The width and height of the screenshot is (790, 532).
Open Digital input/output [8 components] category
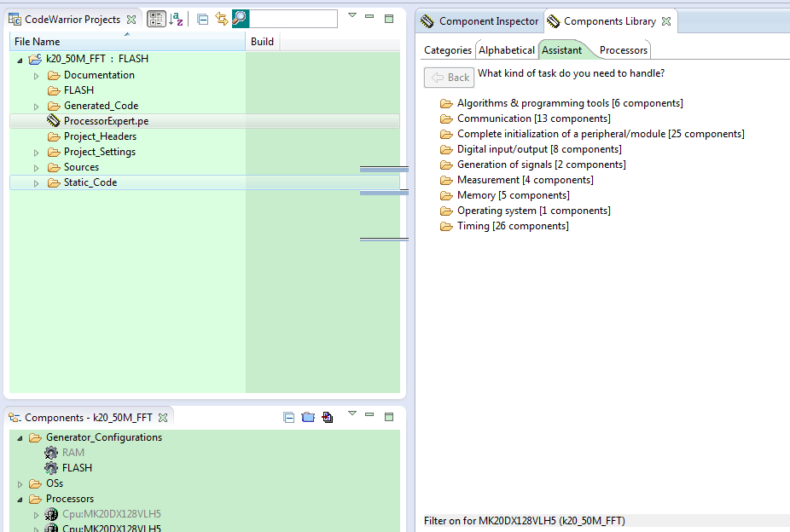(539, 149)
